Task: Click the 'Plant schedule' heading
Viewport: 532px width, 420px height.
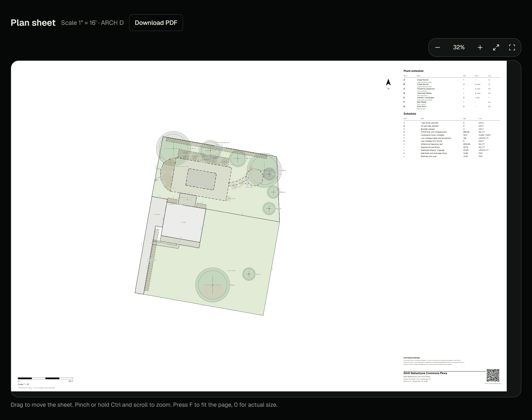Action: click(x=413, y=71)
